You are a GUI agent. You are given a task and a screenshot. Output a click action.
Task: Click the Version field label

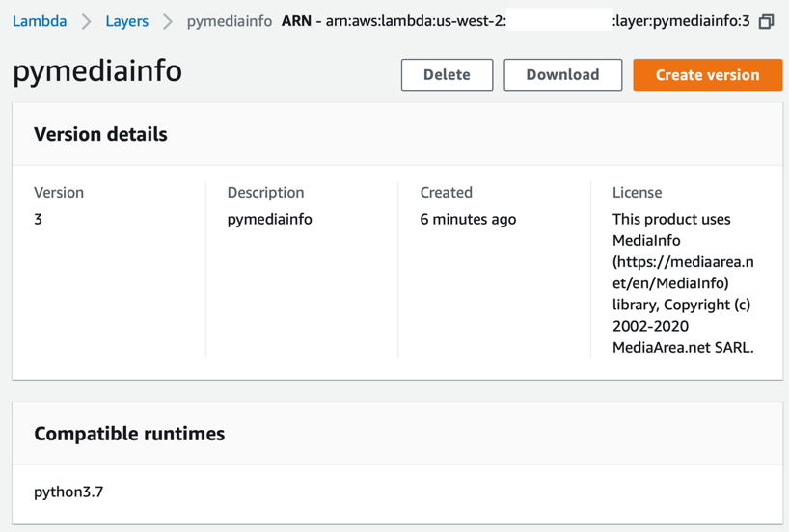[x=59, y=192]
